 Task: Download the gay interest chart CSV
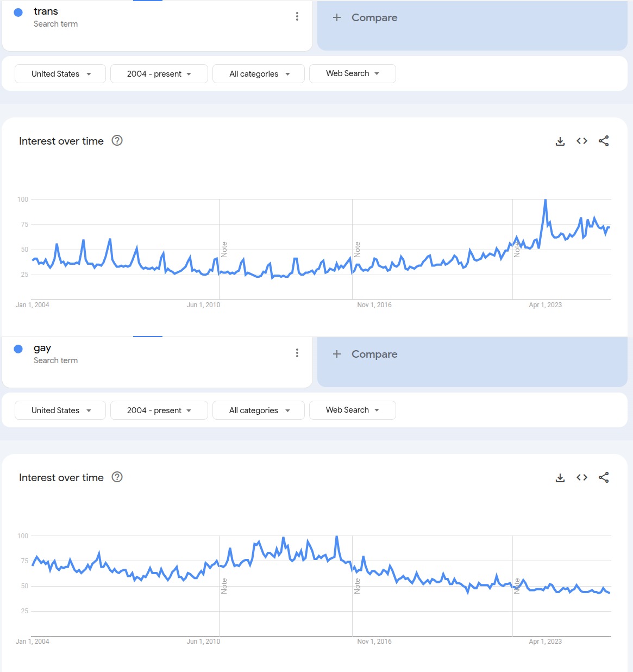[x=560, y=478]
